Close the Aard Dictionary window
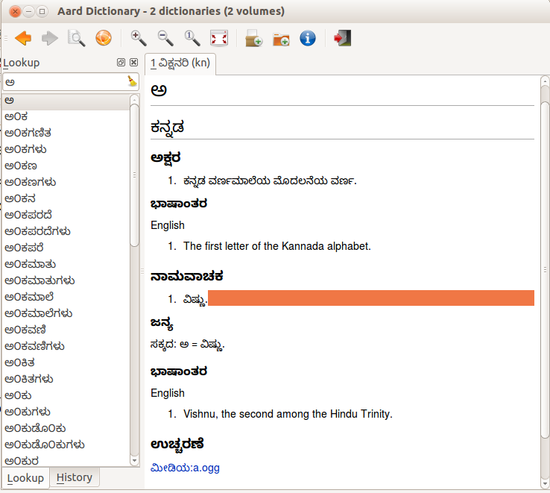Viewport: 550px width, 493px height. click(x=15, y=12)
